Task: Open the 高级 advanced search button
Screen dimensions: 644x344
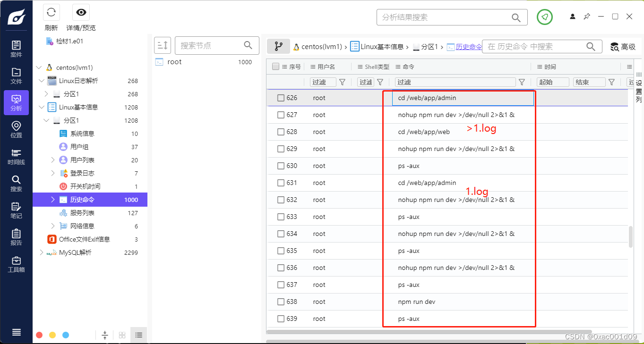Action: pos(623,47)
